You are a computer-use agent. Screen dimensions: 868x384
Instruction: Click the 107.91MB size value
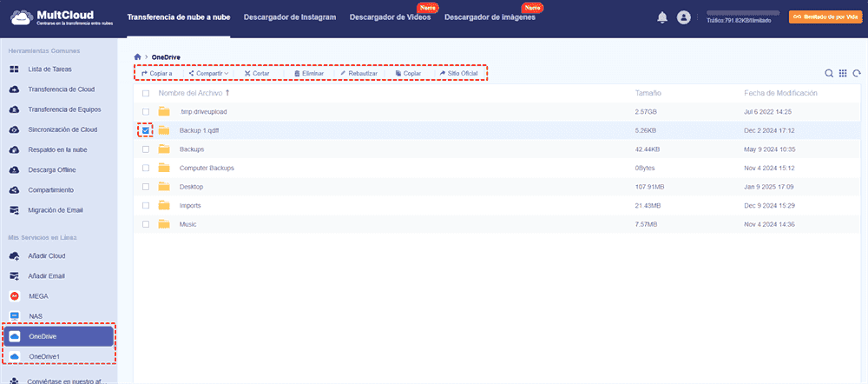pos(649,187)
